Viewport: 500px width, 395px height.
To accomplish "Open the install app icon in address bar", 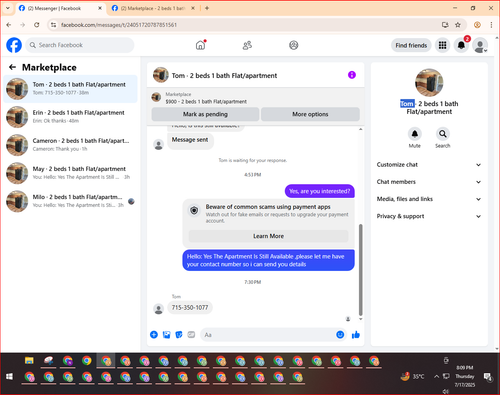I will pos(445,25).
